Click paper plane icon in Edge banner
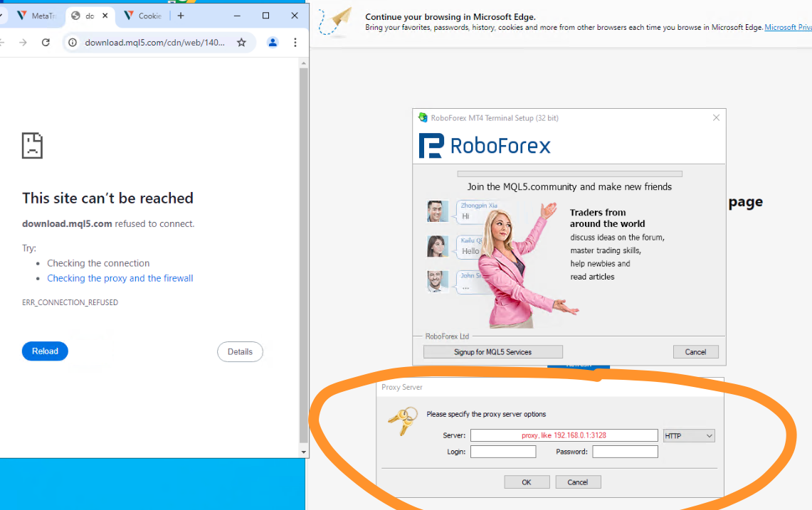 [336, 22]
